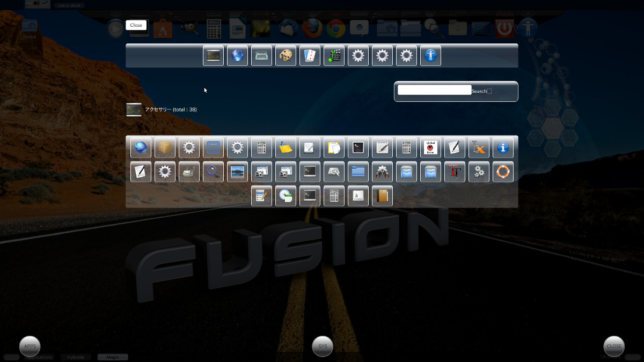Image resolution: width=644 pixels, height=362 pixels.
Task: Tick the small checkbox beside Search
Action: pyautogui.click(x=489, y=91)
